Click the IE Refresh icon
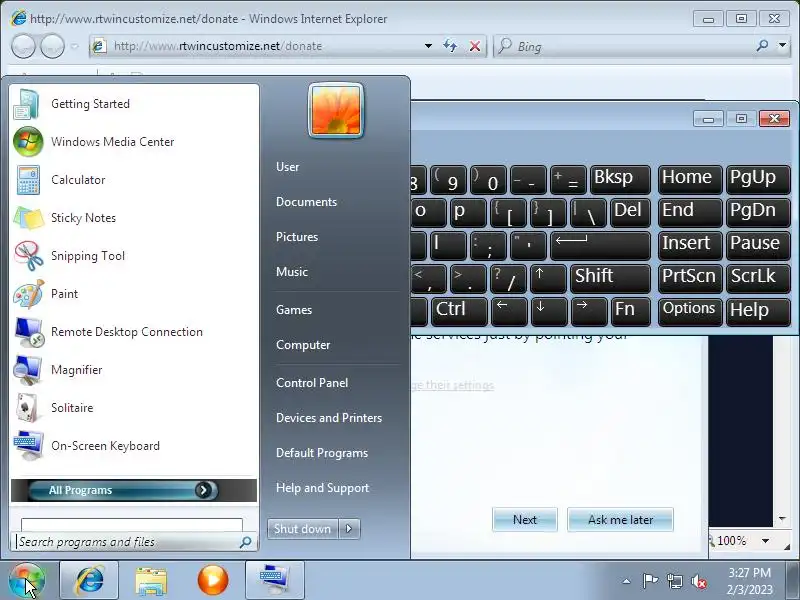 [450, 46]
